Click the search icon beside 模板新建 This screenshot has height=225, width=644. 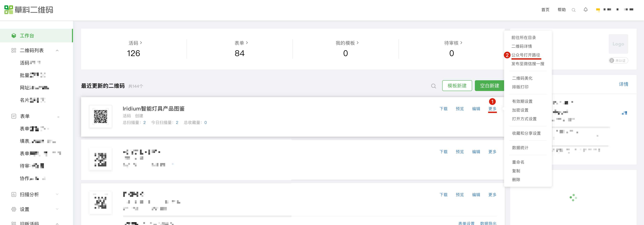click(433, 86)
